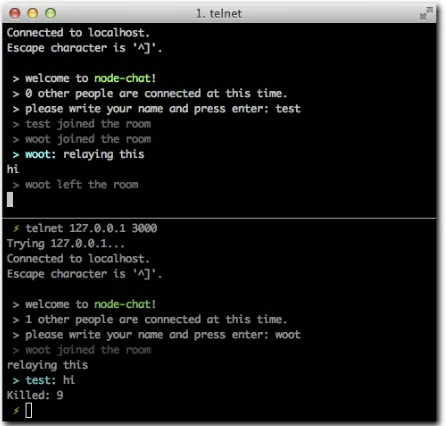Click the lightning prompt icon before telnet command
446x426 pixels.
pos(16,228)
